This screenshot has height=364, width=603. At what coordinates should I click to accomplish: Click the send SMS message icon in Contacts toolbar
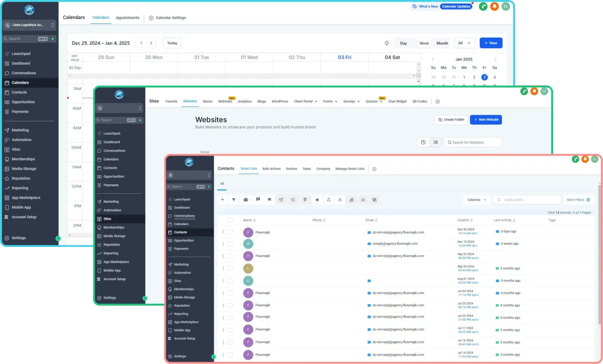258,200
